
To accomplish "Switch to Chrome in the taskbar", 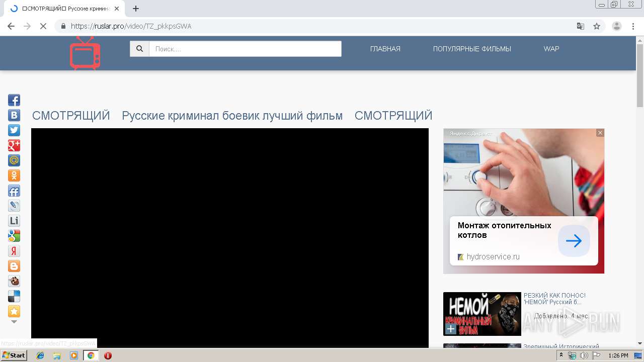I will (91, 355).
